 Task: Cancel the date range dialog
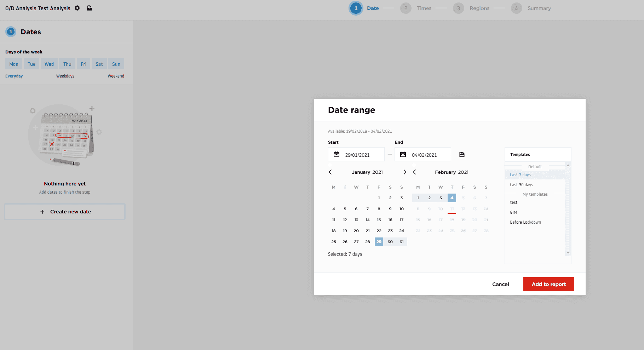(x=500, y=284)
